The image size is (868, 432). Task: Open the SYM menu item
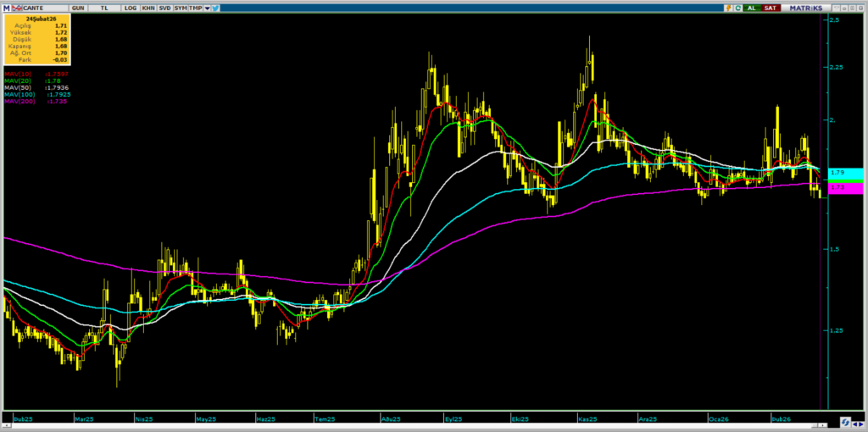(x=181, y=8)
